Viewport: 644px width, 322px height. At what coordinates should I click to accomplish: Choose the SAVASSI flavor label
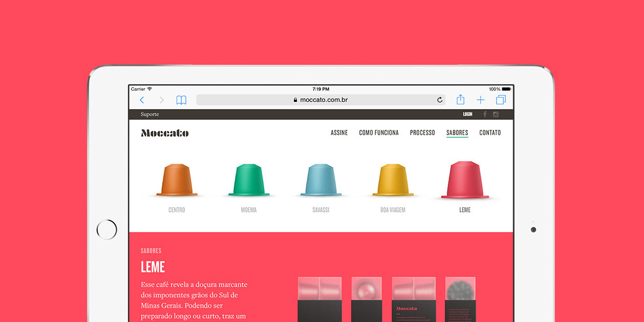(321, 210)
